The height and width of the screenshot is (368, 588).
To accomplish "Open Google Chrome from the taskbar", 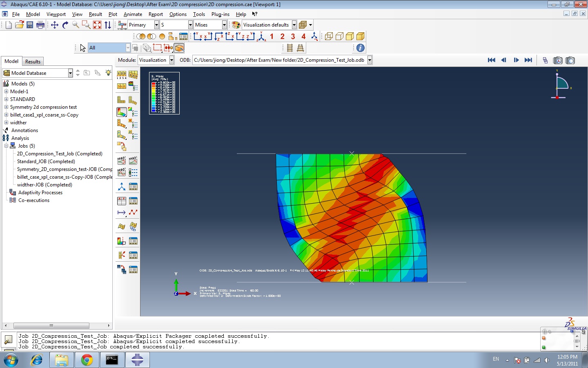I will tap(87, 360).
